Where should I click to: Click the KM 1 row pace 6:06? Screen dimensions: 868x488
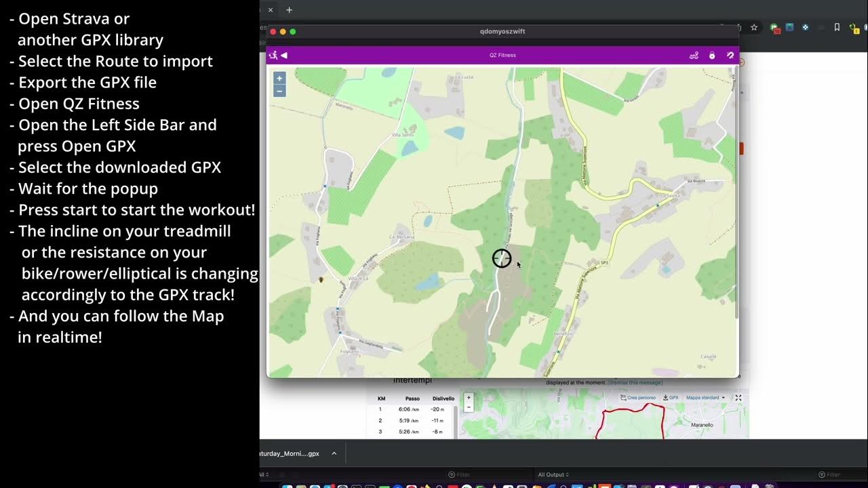[409, 409]
